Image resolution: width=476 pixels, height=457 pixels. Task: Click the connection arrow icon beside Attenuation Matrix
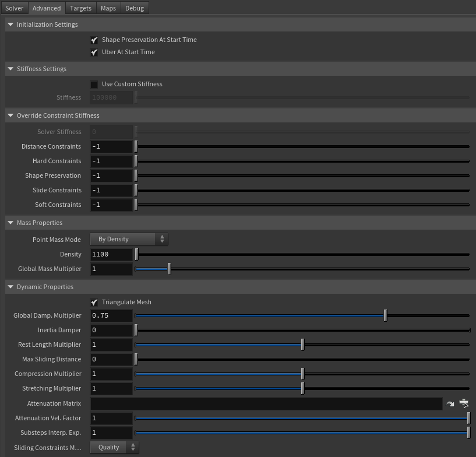point(450,403)
